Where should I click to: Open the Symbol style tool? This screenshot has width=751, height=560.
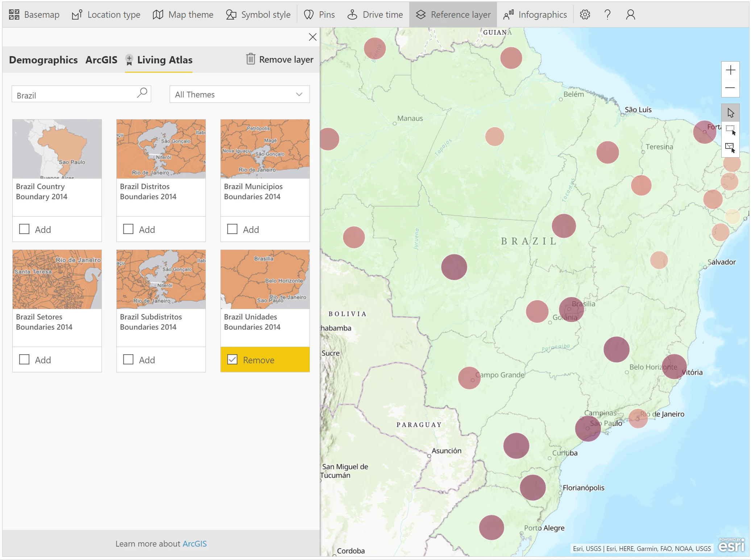pos(258,14)
